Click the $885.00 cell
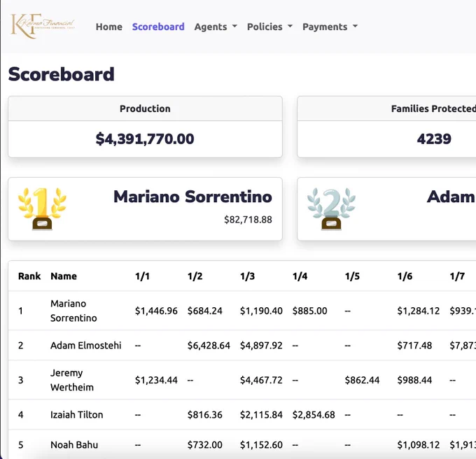Image resolution: width=476 pixels, height=459 pixels. point(309,311)
